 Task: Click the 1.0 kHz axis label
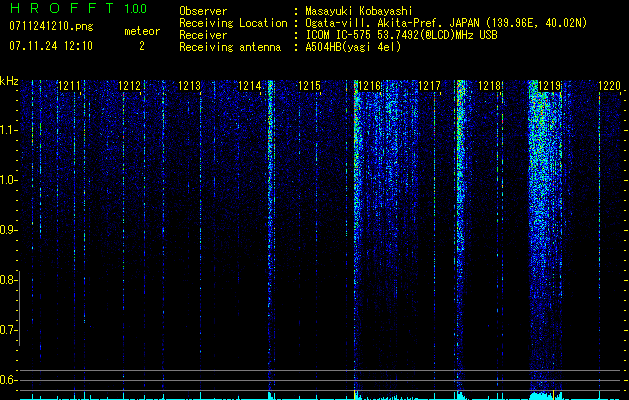8,180
